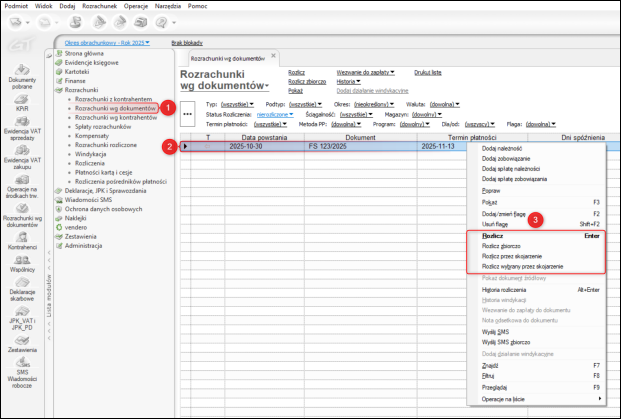Select Windykacja in the module tree

pos(91,154)
